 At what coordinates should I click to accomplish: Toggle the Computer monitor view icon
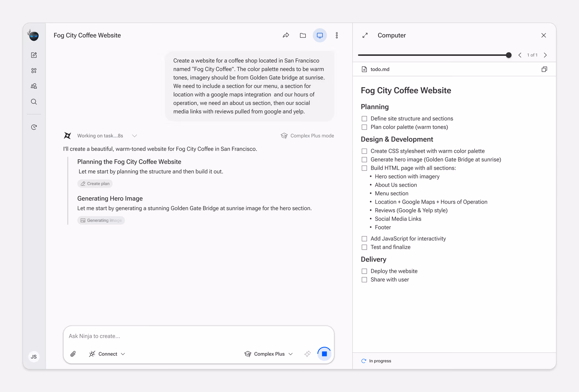[x=320, y=35]
